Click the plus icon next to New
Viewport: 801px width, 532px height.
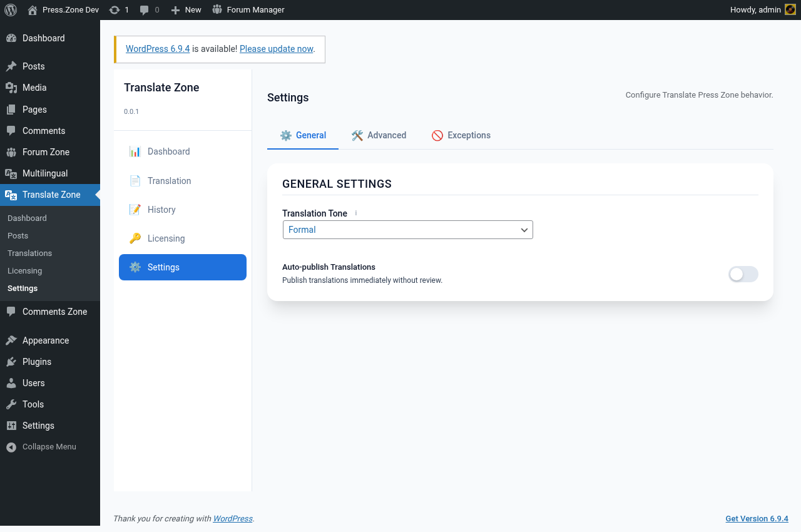click(175, 10)
